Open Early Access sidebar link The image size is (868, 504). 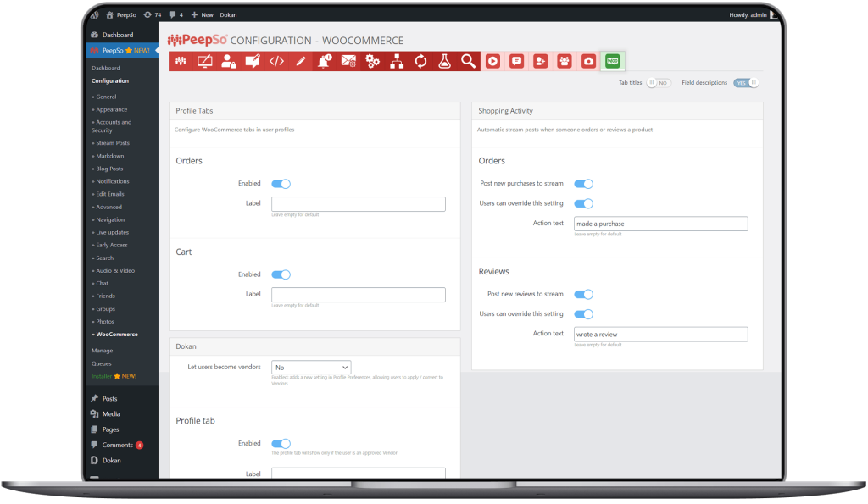(109, 246)
